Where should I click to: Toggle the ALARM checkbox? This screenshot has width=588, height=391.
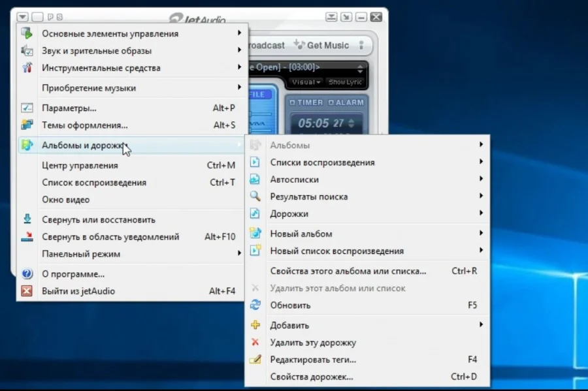(x=331, y=102)
